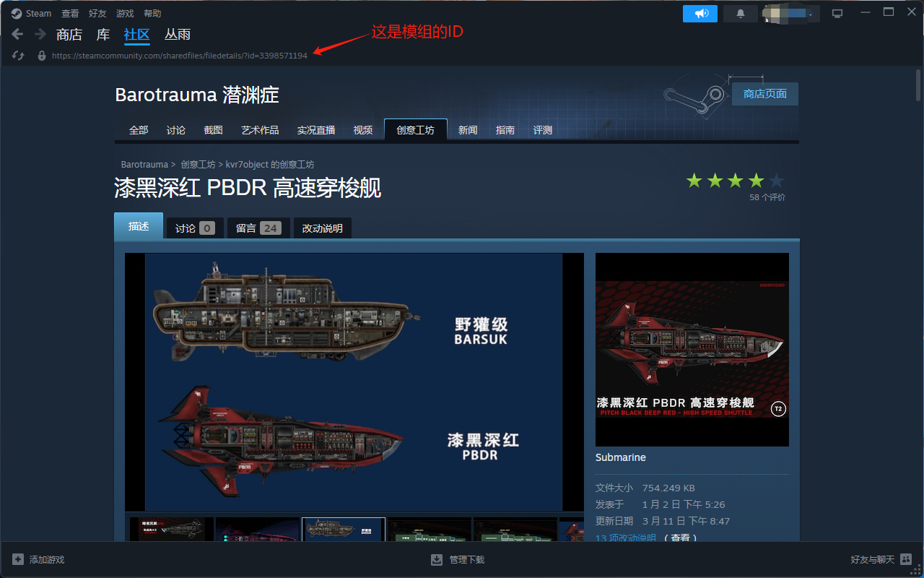Click 13 项改动说明 link
Viewport: 924px width, 578px height.
click(626, 538)
